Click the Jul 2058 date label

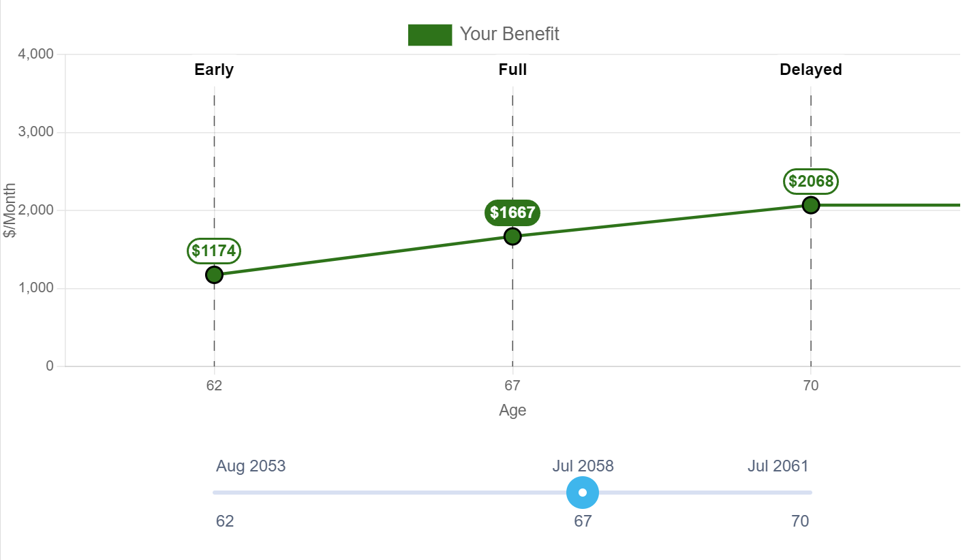(x=583, y=466)
